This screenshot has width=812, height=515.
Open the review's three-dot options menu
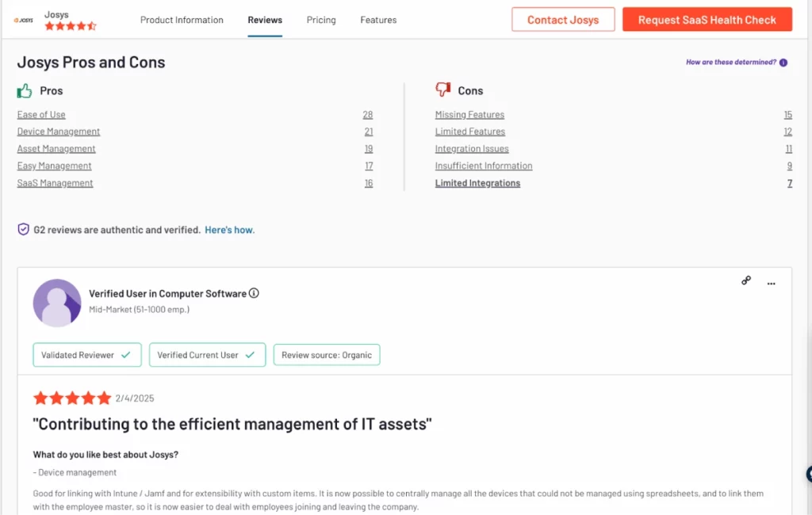771,284
